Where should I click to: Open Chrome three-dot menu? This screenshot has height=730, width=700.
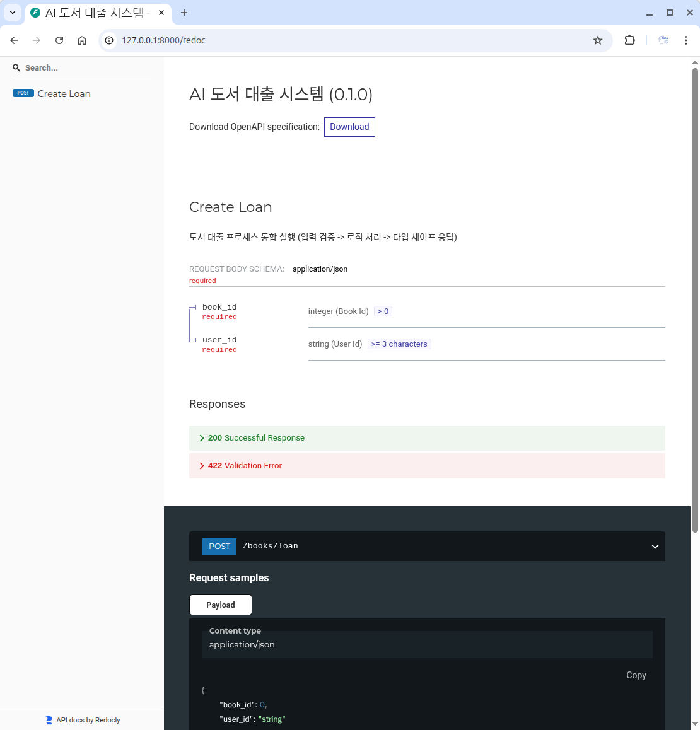pyautogui.click(x=686, y=40)
